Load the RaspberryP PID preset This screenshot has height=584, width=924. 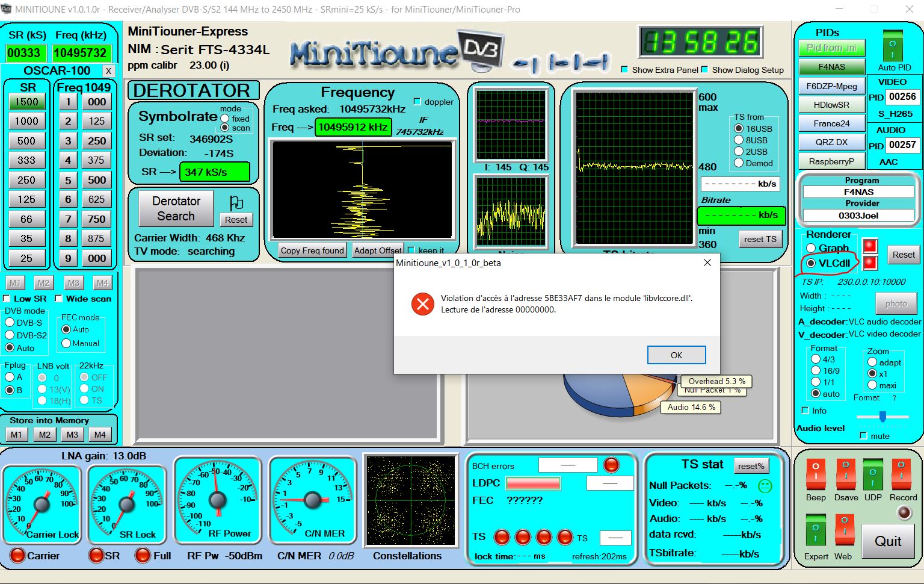pos(831,161)
